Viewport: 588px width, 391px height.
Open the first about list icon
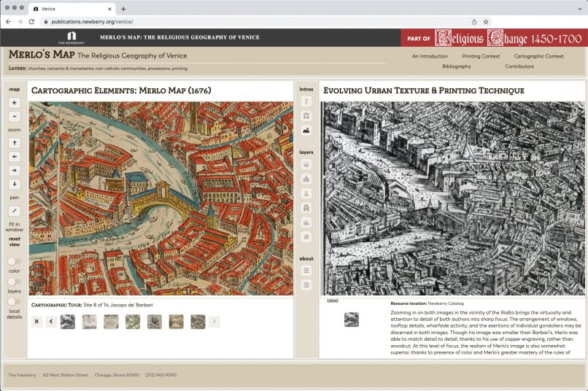306,271
